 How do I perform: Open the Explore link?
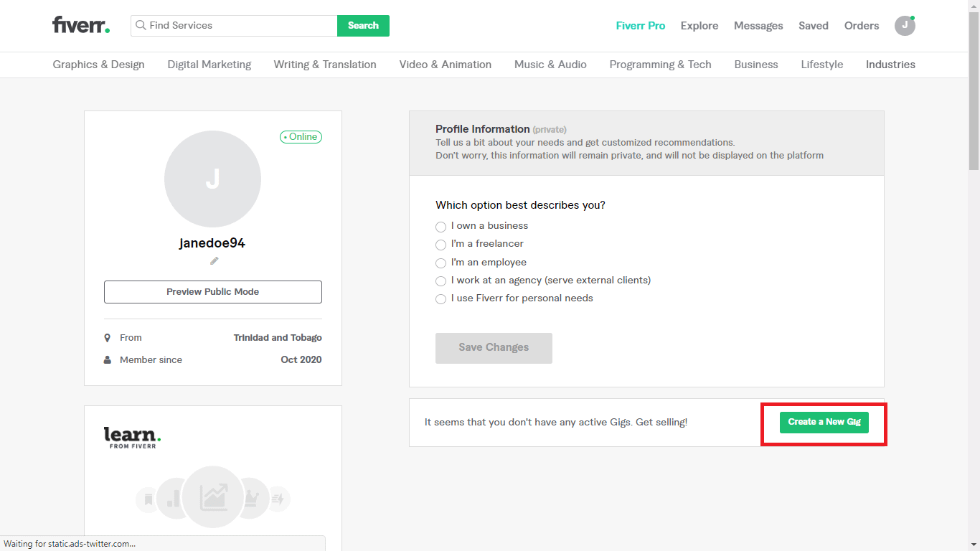coord(699,26)
